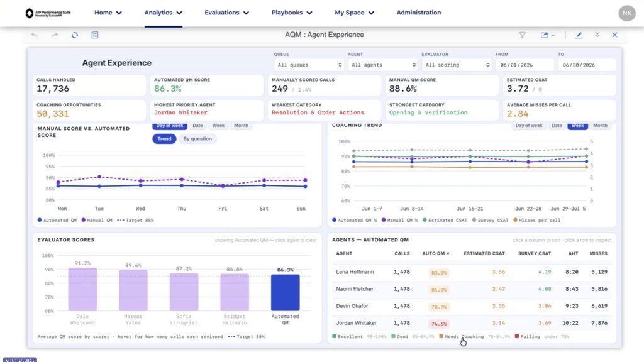Click the Manually Scored Calls 249 card
The width and height of the screenshot is (644, 362).
tap(324, 85)
